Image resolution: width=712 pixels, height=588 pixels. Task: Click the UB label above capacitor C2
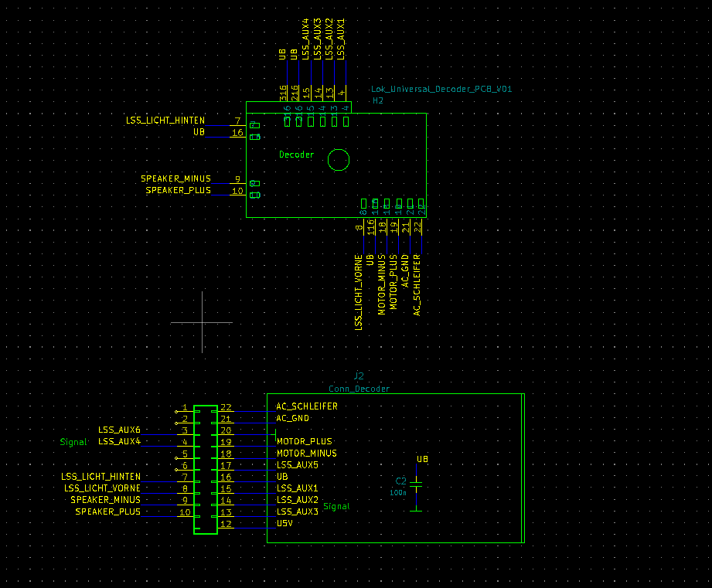(x=422, y=460)
